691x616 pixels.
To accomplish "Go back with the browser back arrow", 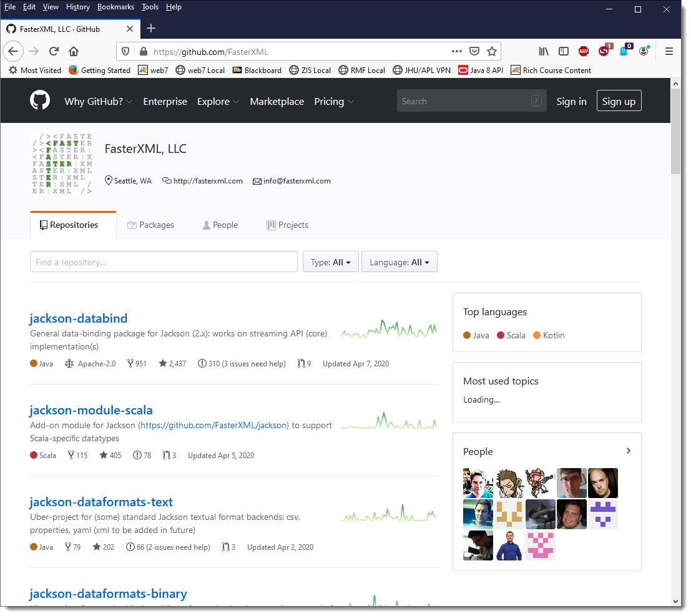I will (x=13, y=52).
